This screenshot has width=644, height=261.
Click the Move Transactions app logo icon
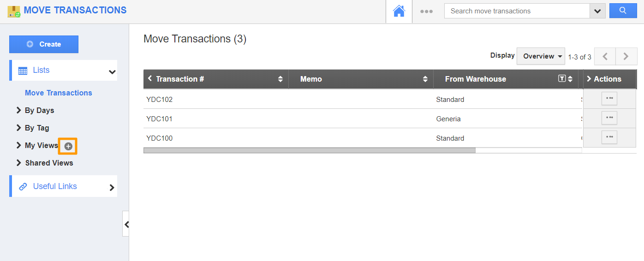(x=14, y=11)
